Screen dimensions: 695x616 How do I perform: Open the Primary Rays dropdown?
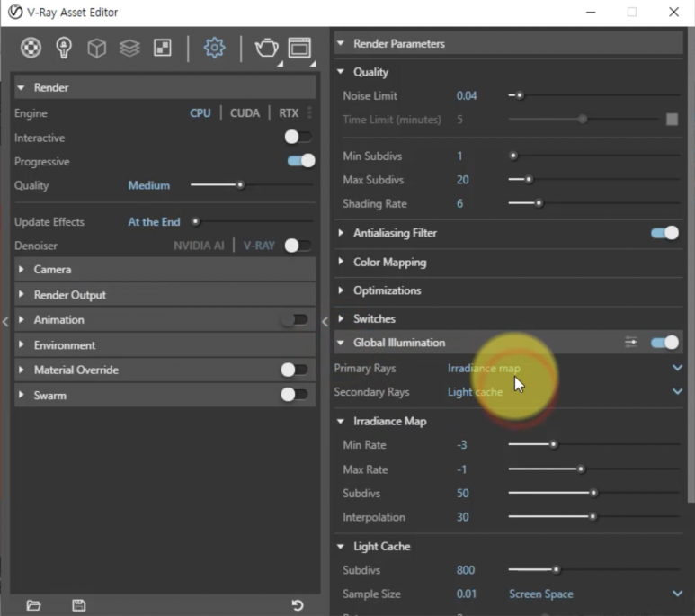tap(565, 368)
